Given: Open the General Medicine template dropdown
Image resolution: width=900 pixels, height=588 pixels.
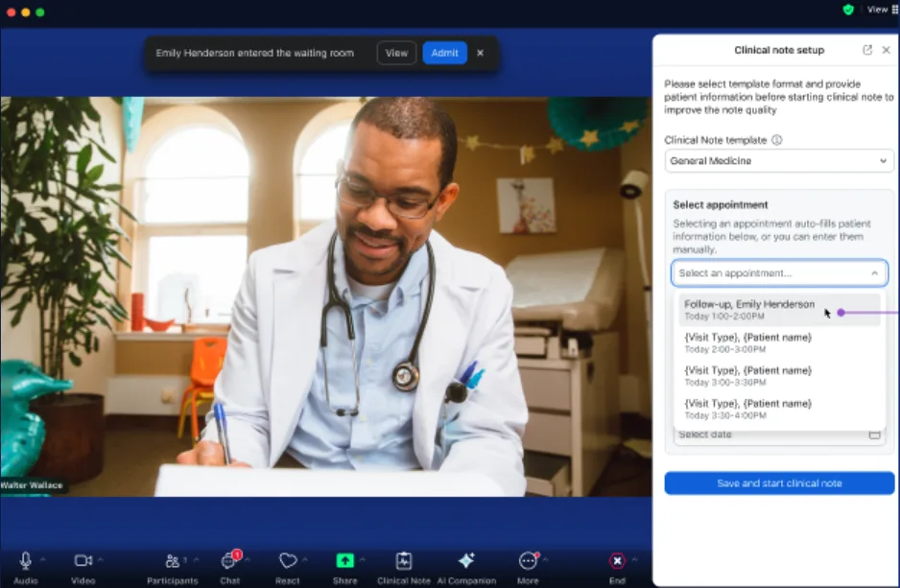Looking at the screenshot, I should (x=778, y=160).
